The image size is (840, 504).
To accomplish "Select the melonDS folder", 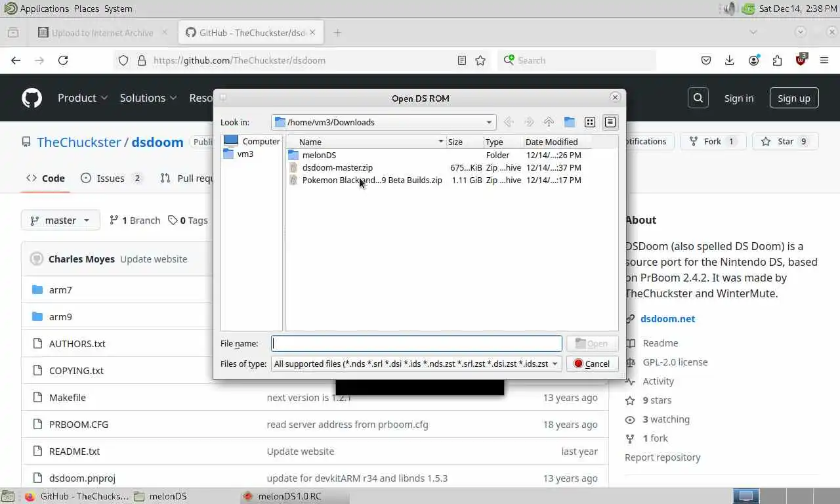I will click(x=319, y=155).
